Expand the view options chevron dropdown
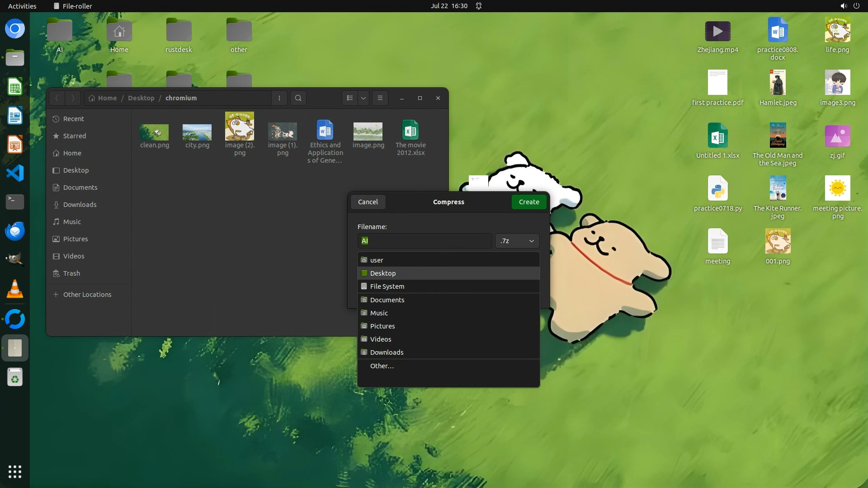The image size is (868, 488). pos(363,98)
